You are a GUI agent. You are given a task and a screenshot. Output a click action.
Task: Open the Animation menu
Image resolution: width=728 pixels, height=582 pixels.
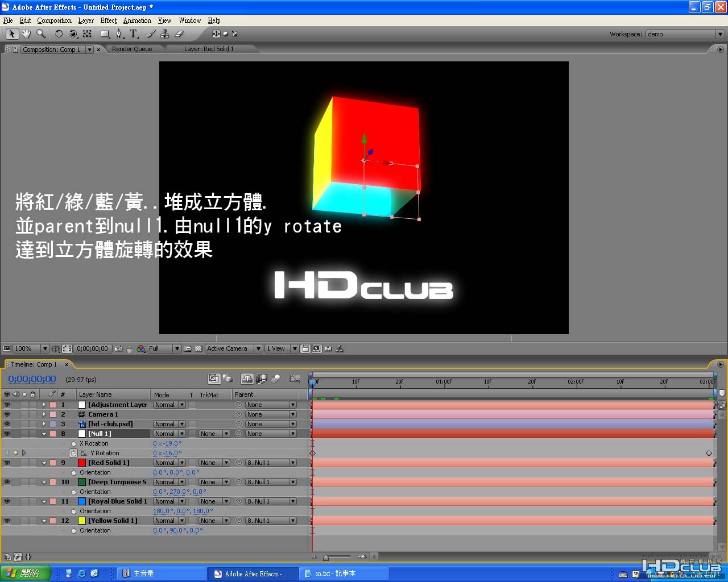click(x=137, y=20)
